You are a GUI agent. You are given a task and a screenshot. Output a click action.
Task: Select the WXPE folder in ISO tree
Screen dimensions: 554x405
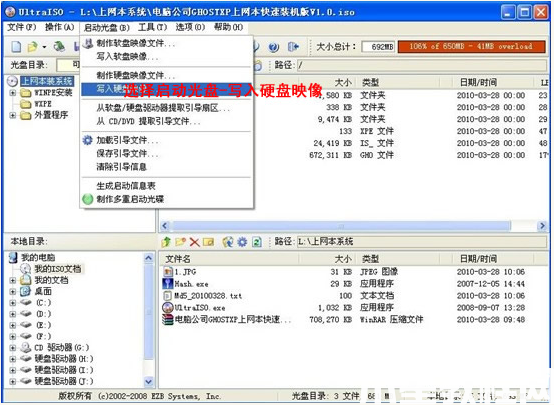click(x=36, y=104)
